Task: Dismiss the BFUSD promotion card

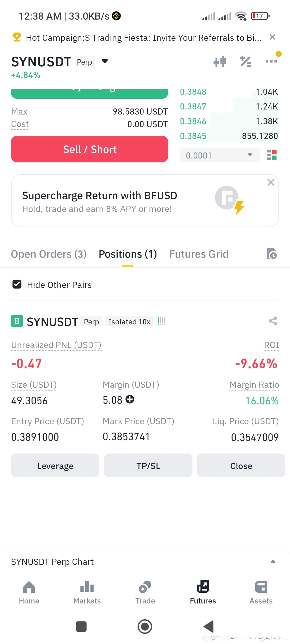Action: click(271, 182)
